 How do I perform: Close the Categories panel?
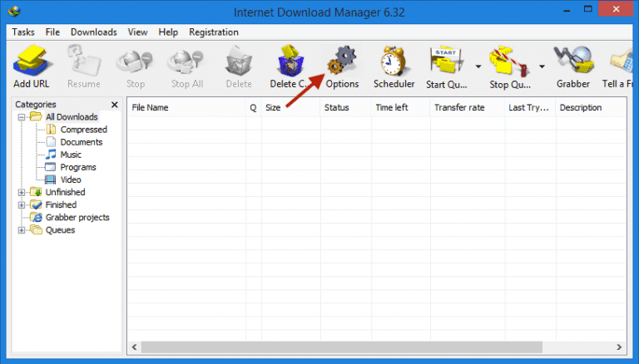[115, 105]
